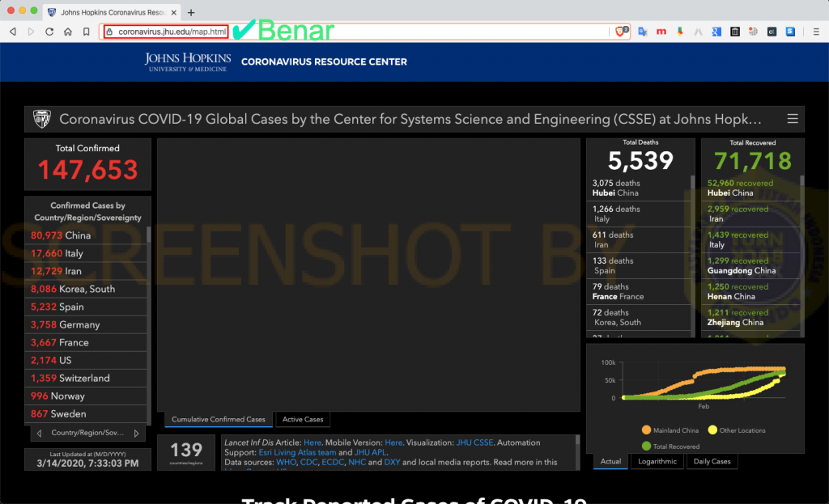Bookmark this page with the bookmark icon

coord(86,32)
